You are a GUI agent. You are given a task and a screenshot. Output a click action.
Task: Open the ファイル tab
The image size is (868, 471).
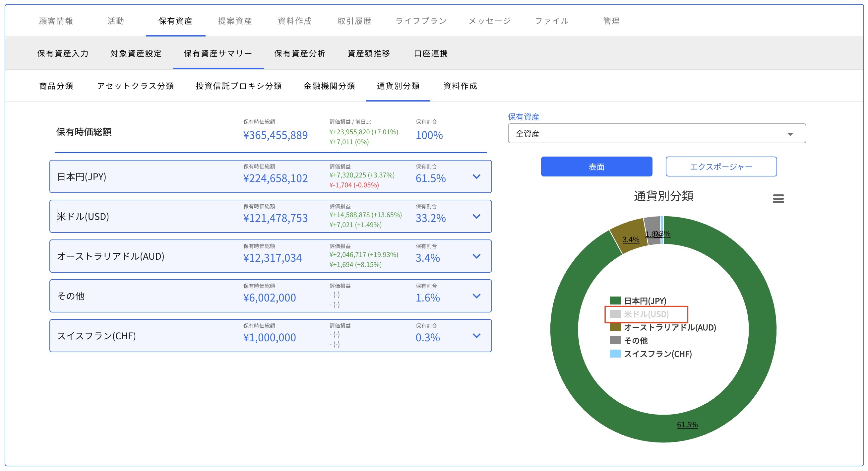point(552,21)
